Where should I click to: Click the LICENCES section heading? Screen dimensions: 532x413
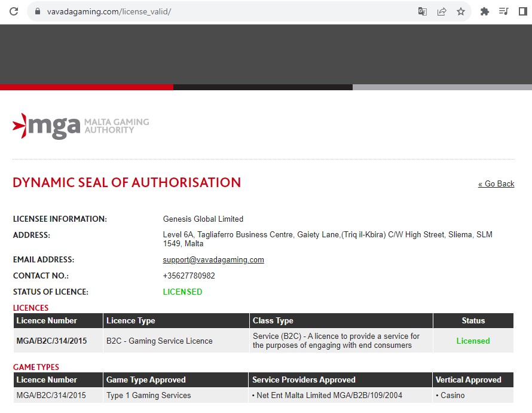coord(30,308)
